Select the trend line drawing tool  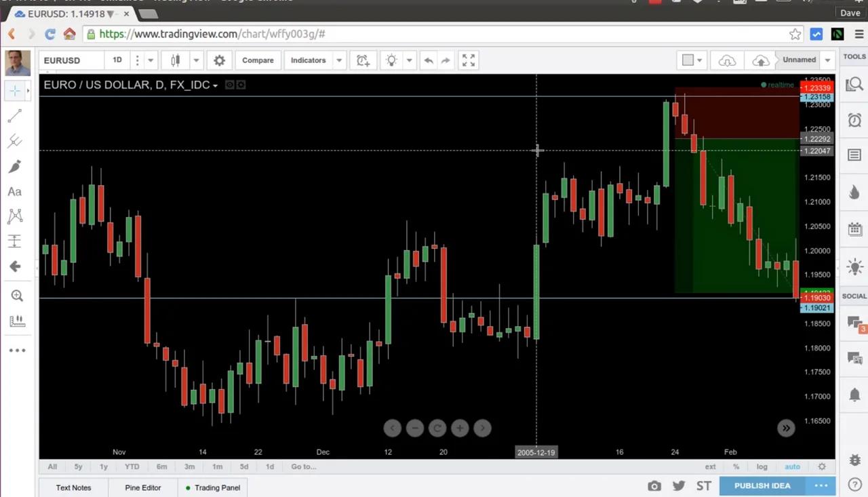coord(15,115)
